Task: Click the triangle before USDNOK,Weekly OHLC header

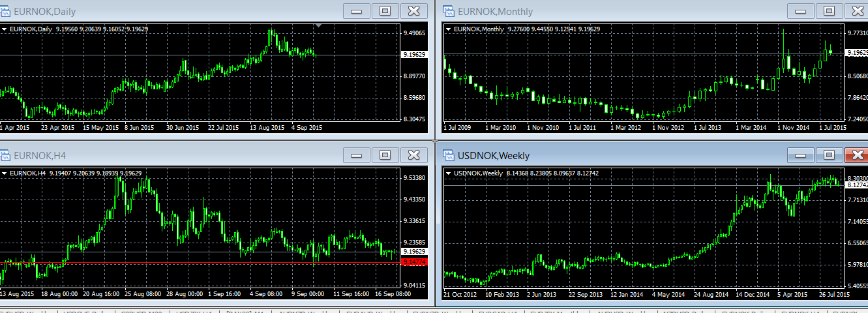Action: (448, 173)
